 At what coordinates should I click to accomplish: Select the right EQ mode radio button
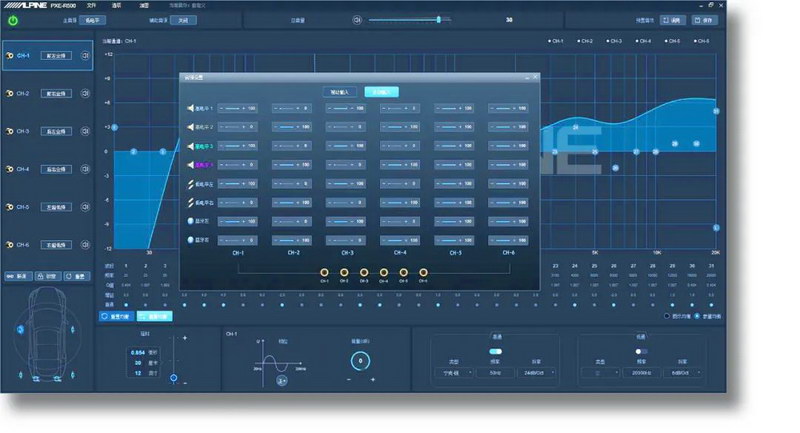pyautogui.click(x=697, y=316)
